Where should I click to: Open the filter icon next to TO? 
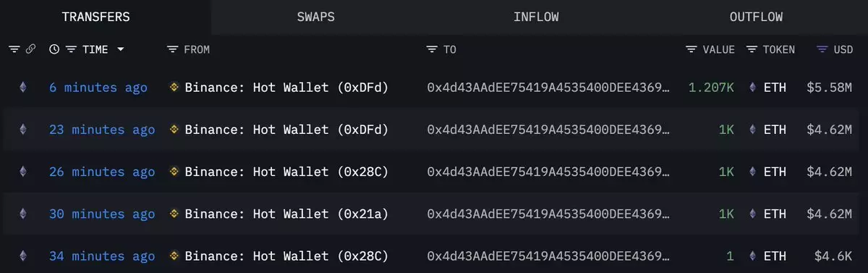[432, 49]
